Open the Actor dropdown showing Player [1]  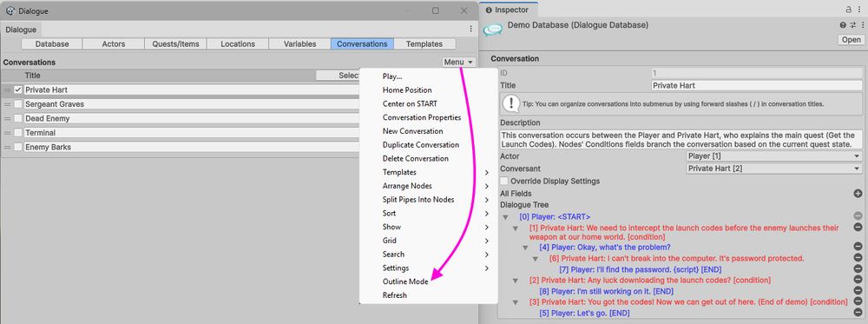click(x=774, y=156)
